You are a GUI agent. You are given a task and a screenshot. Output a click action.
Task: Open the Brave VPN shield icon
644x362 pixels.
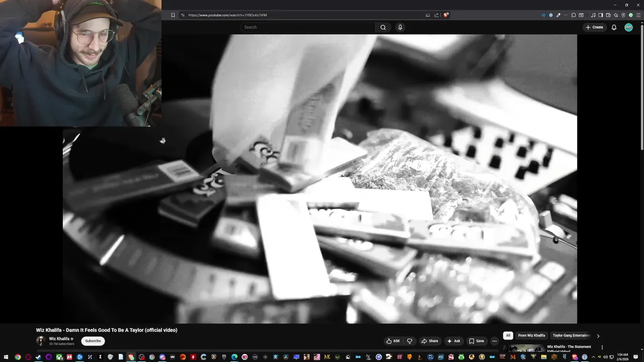coord(623,15)
